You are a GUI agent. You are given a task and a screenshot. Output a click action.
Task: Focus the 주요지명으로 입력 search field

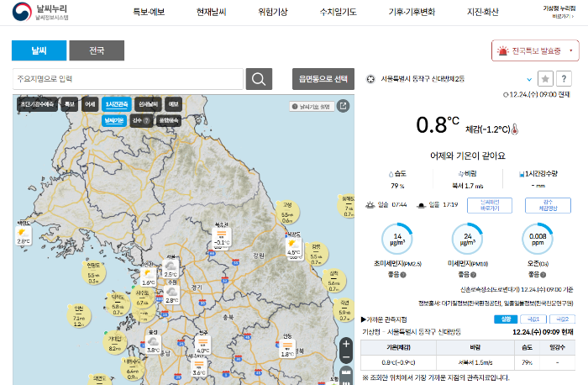128,79
